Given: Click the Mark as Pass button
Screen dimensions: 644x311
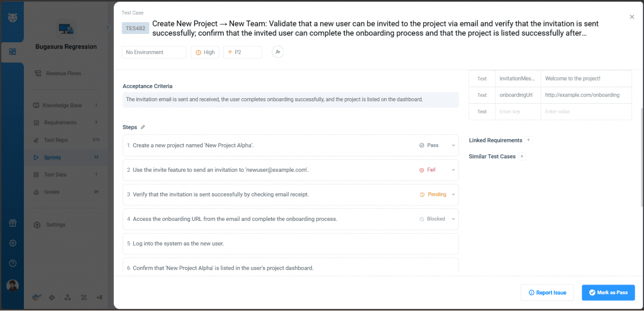Looking at the screenshot, I should [608, 293].
